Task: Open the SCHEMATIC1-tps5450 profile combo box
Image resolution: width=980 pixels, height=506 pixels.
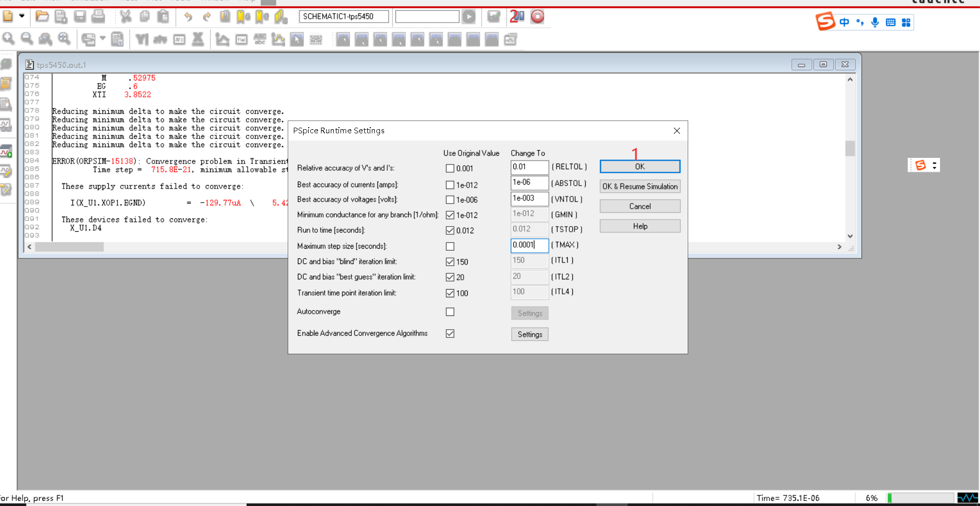Action: click(344, 16)
